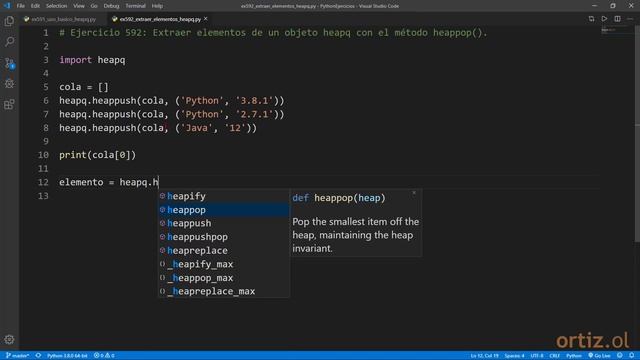The height and width of the screenshot is (360, 640).
Task: Click the '3.8.1' heappush call on line 6
Action: tap(171, 101)
